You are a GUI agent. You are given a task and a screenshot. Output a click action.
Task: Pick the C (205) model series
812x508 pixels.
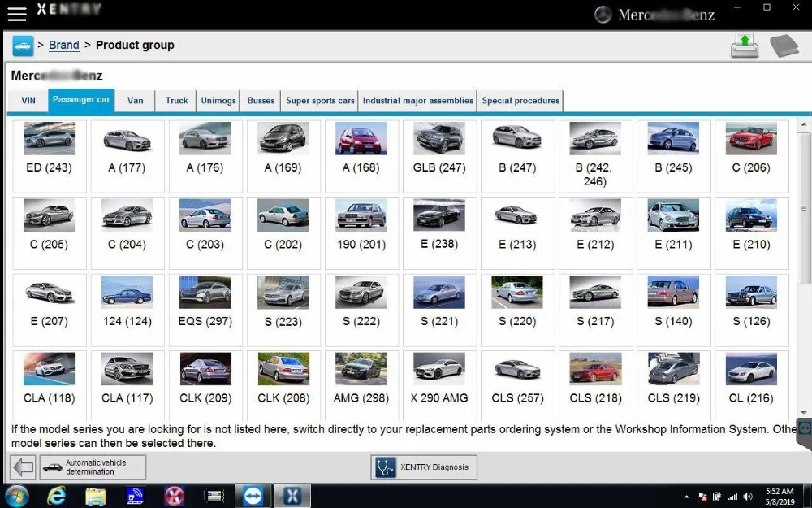coord(50,232)
